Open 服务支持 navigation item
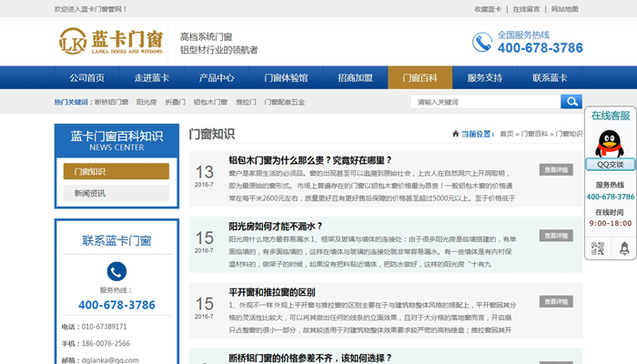This screenshot has width=637, height=364. point(485,77)
